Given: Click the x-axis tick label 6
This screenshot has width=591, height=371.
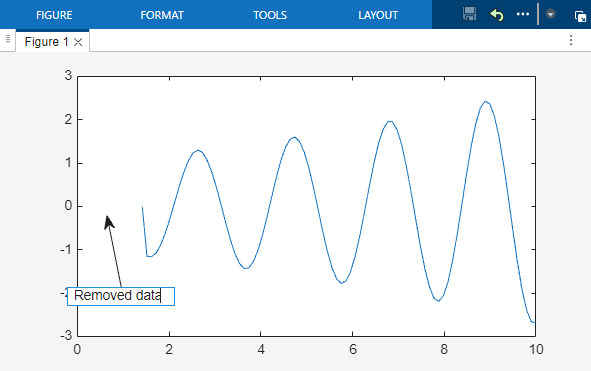Looking at the screenshot, I should (353, 349).
